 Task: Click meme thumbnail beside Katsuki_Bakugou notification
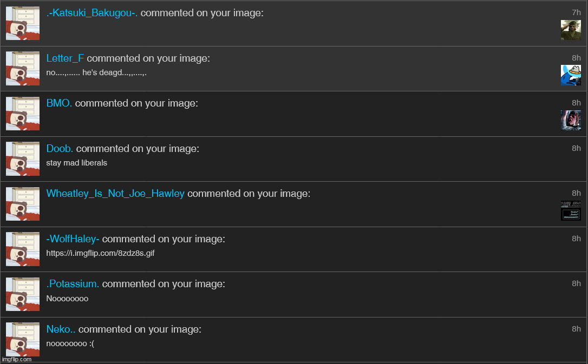coord(23,23)
